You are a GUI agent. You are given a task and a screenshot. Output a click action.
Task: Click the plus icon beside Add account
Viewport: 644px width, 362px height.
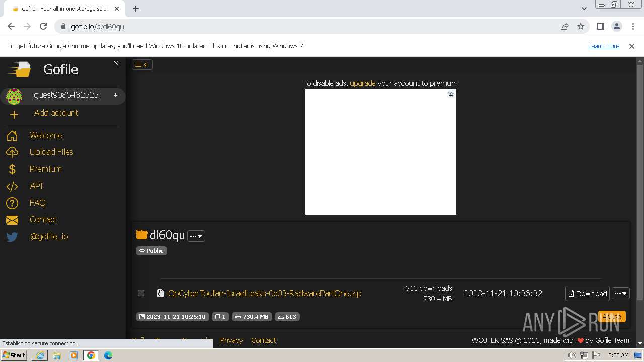pos(14,115)
